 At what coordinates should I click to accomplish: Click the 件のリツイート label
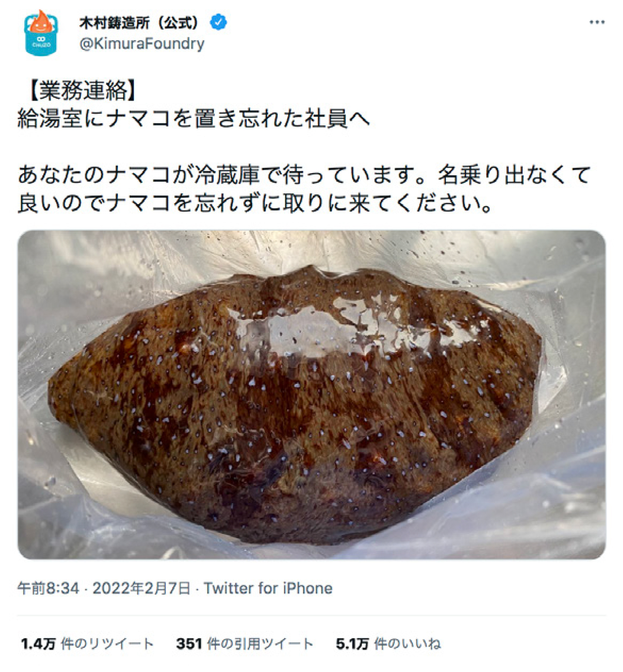(x=107, y=644)
